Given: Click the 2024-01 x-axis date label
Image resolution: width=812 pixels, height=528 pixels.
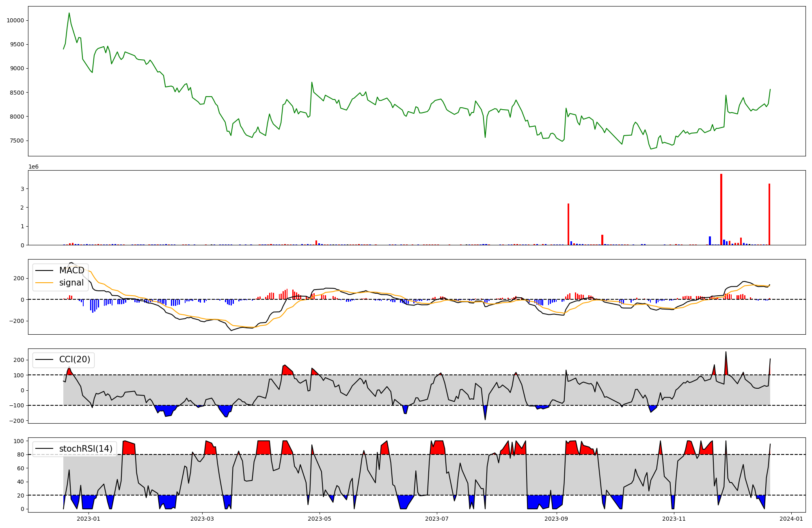Looking at the screenshot, I should (791, 519).
